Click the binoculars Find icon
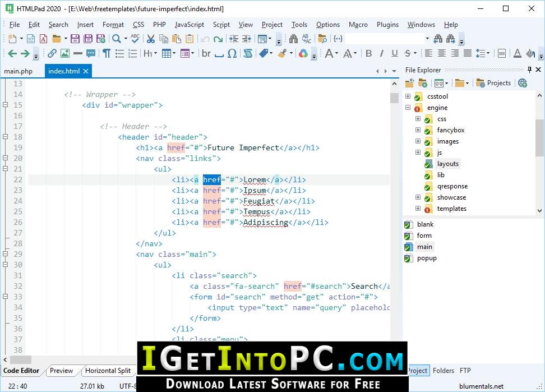 click(x=293, y=39)
